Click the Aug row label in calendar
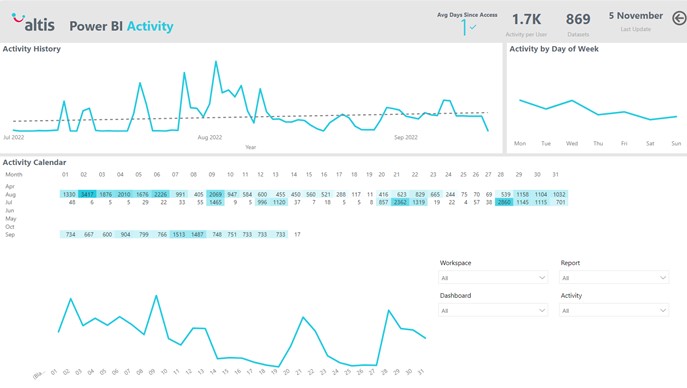 [11, 194]
